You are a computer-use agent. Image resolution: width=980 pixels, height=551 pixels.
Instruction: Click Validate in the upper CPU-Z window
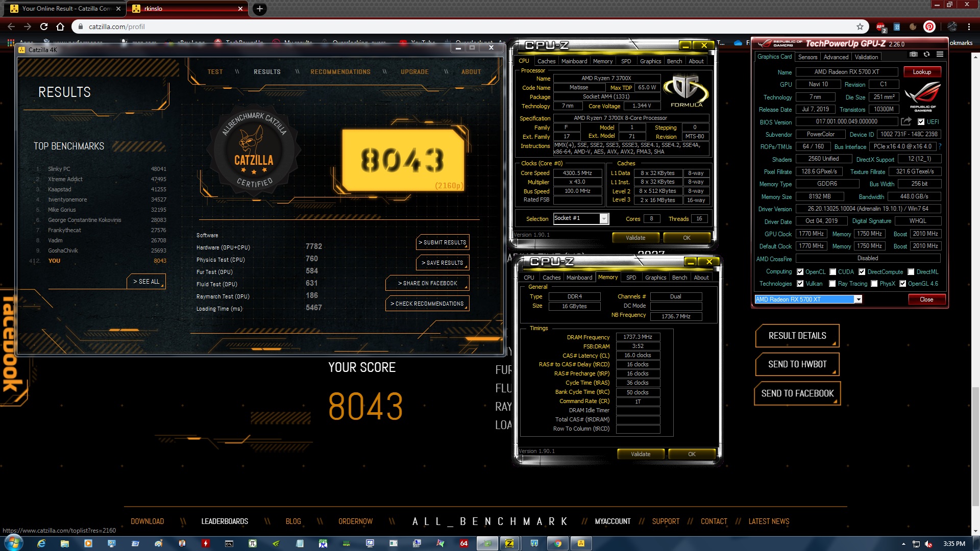(635, 238)
